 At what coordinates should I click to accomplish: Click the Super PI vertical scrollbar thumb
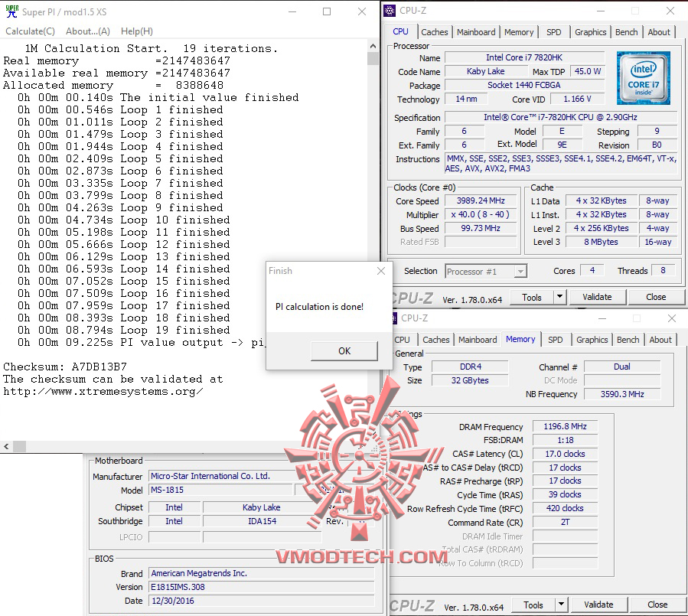(373, 58)
